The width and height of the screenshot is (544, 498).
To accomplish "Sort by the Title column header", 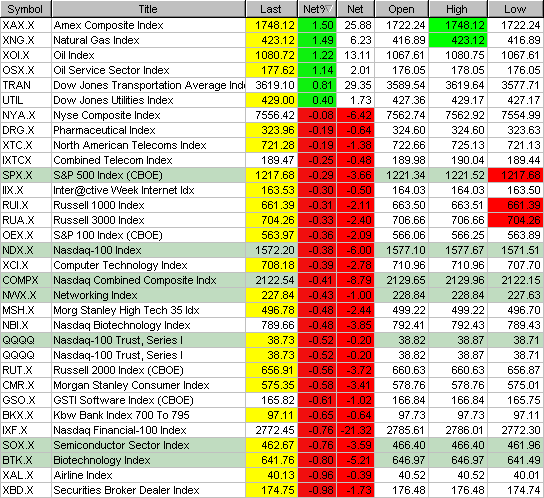I will tap(148, 9).
